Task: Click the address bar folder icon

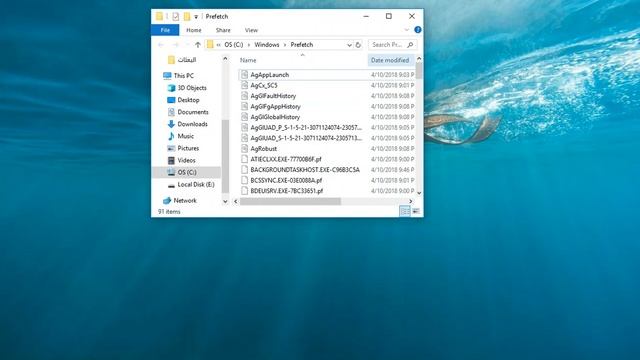Action: 210,44
